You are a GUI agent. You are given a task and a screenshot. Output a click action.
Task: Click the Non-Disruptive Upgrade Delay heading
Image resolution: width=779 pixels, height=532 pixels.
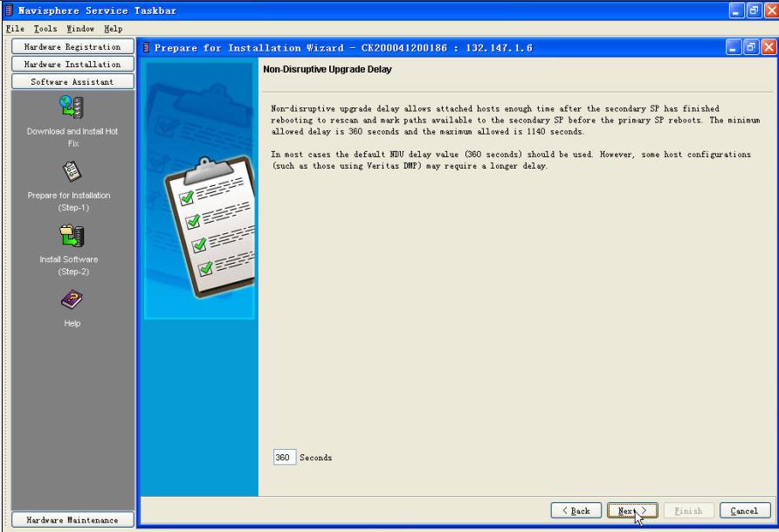(327, 70)
